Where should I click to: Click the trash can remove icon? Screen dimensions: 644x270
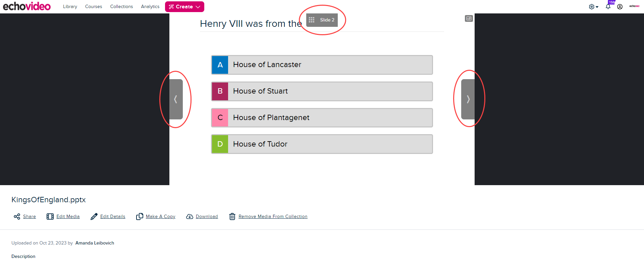(232, 217)
